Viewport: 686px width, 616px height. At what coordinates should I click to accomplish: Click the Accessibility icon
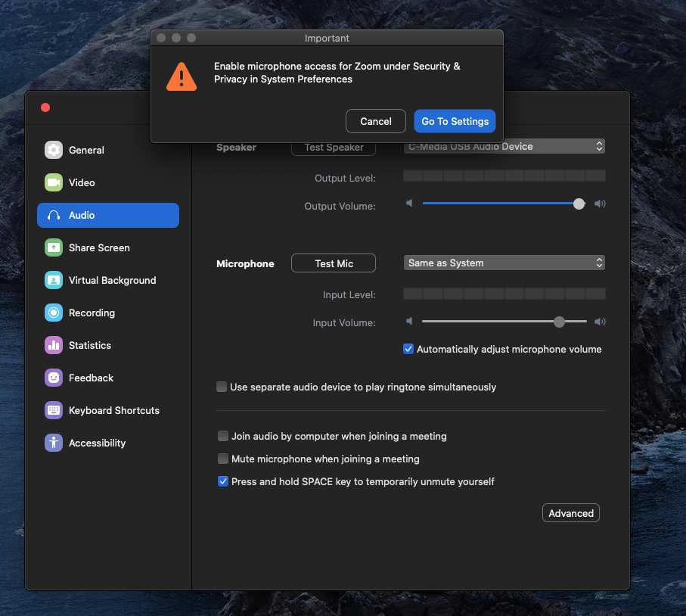coord(54,443)
